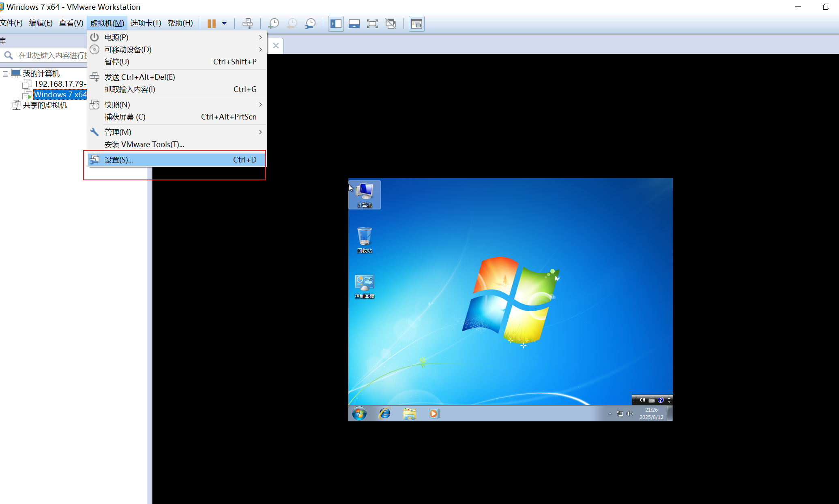Viewport: 839px width, 504px height.
Task: Click the library search input field
Action: [52, 55]
